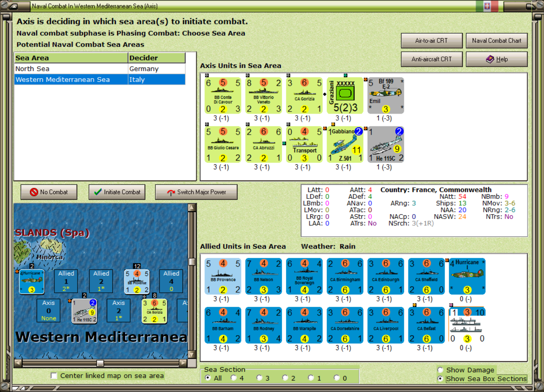The image size is (544, 392).
Task: Click Switch Major Power button
Action: pyautogui.click(x=196, y=192)
